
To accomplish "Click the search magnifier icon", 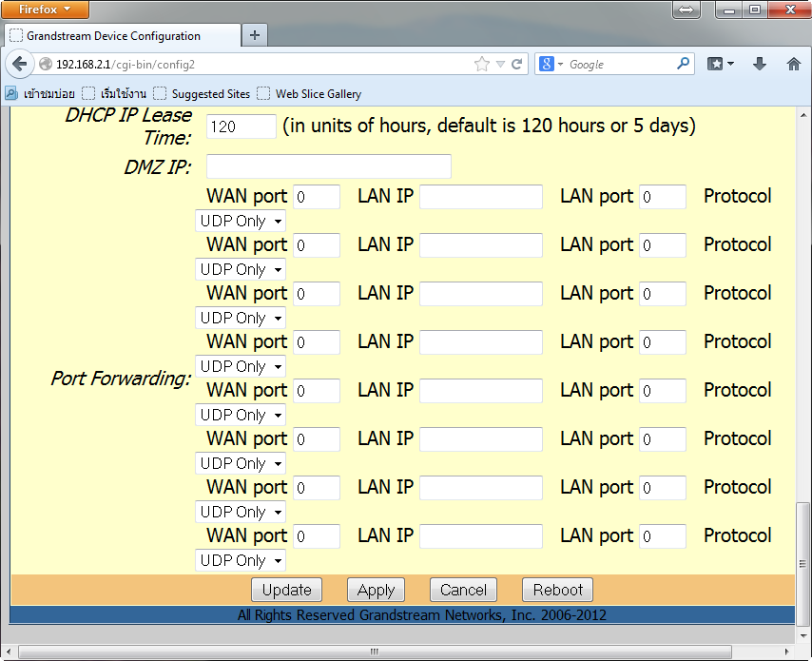I will pyautogui.click(x=683, y=64).
